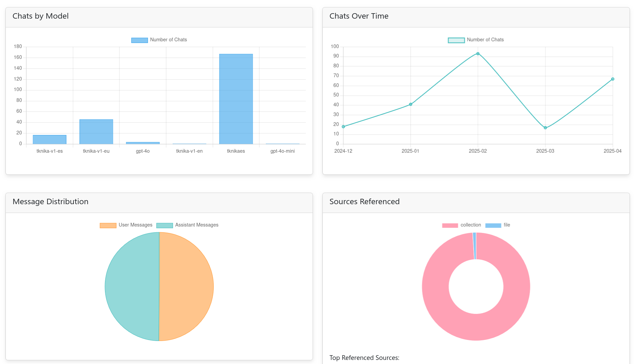
Task: Select the 2024-12 data point on the line
Action: (x=343, y=126)
